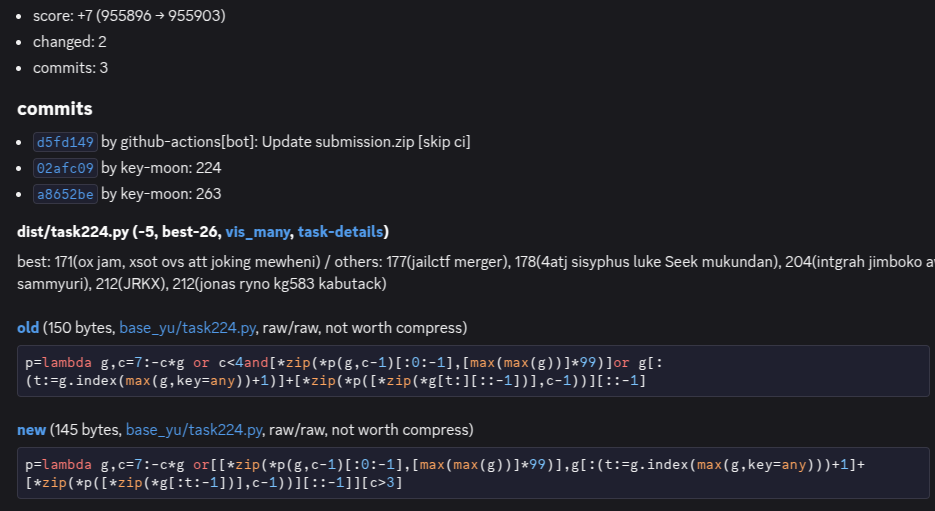Click the 'commits: 3' list item

click(x=70, y=68)
